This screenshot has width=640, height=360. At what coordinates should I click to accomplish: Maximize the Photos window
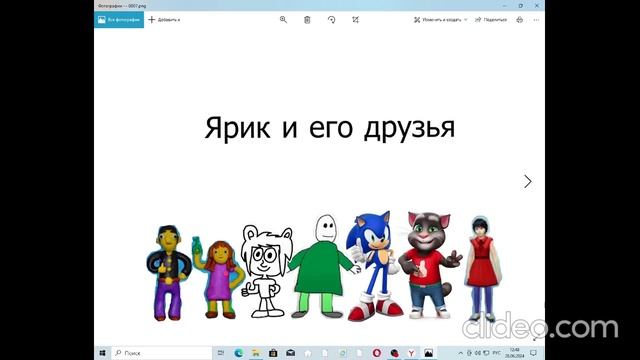(520, 6)
